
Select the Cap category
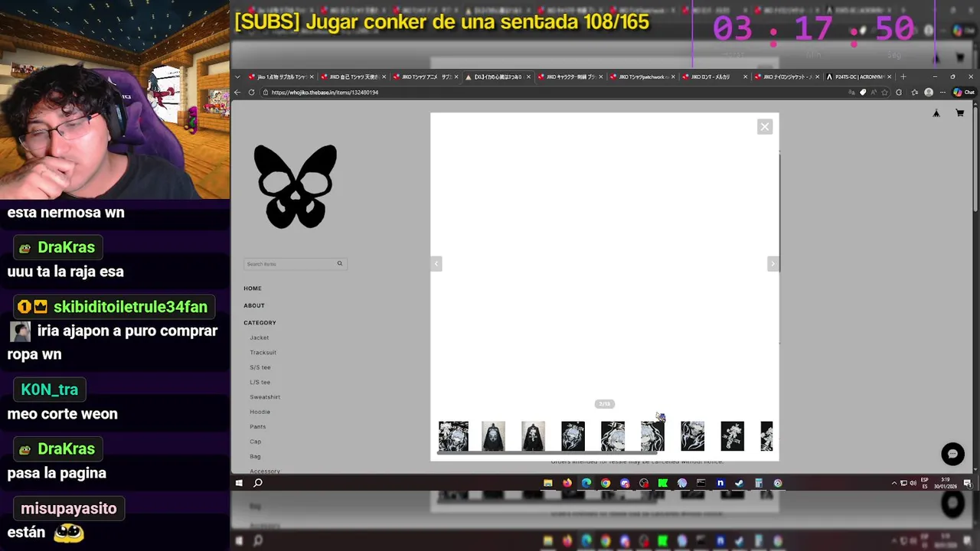tap(255, 442)
